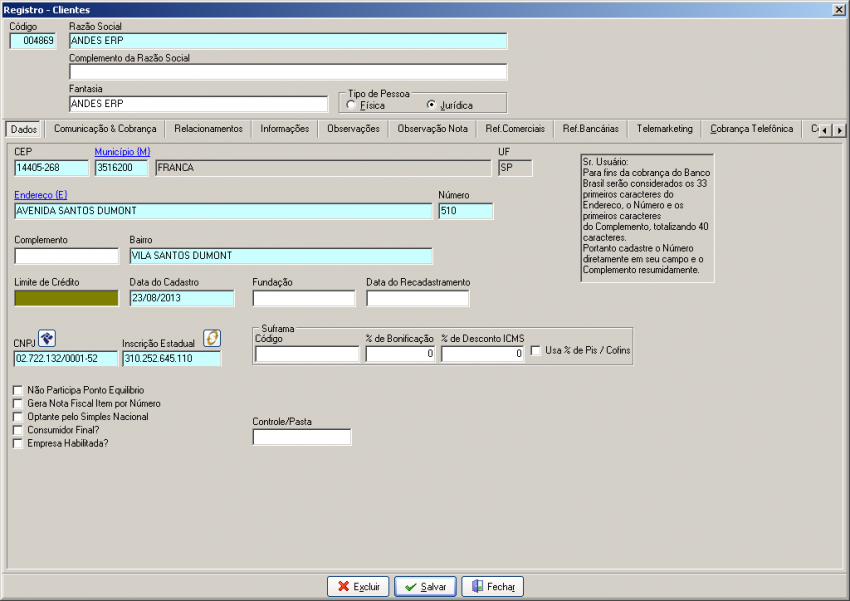This screenshot has width=850, height=601.
Task: Click the Excluir button
Action: (358, 587)
